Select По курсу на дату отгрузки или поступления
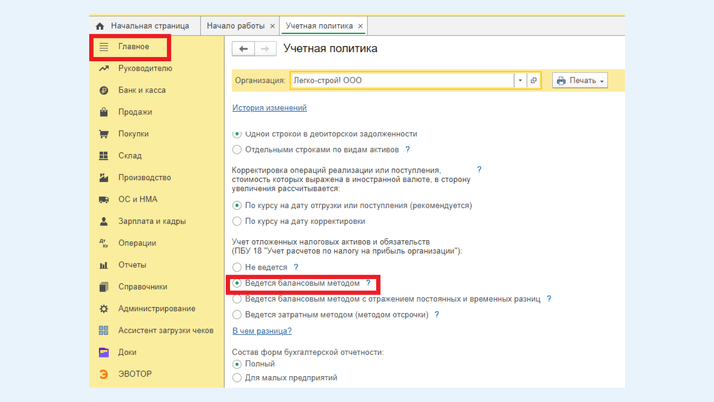 click(x=237, y=205)
